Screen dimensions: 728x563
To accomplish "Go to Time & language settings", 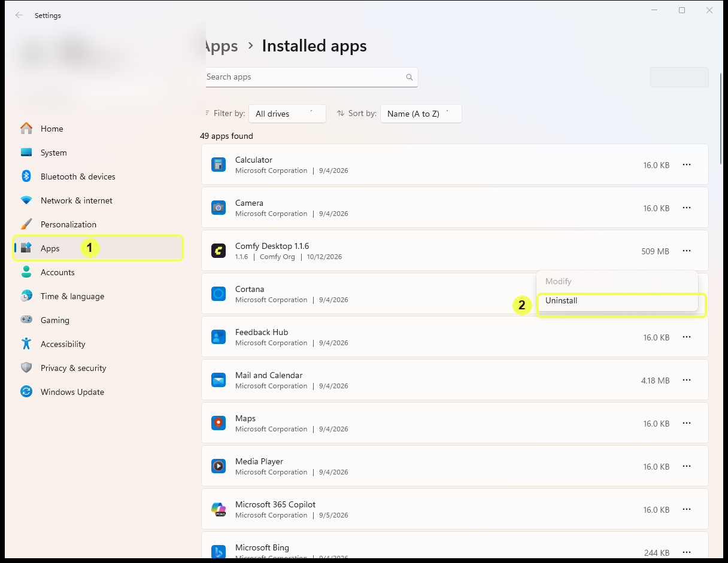I will click(x=98, y=296).
